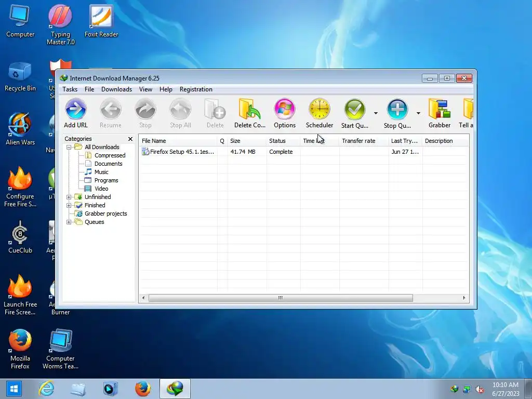Click the Mozilla Firefox desktop icon
Screen dimensions: 532x399
(20, 349)
